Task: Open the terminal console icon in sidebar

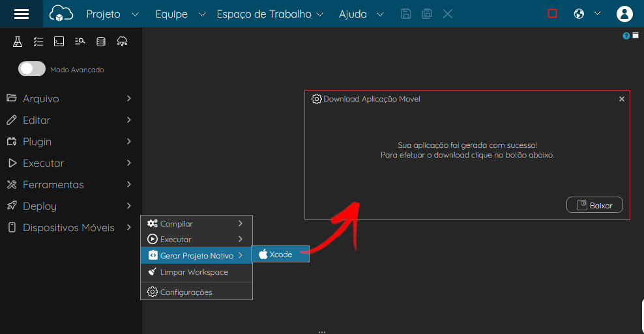Action: (59, 42)
